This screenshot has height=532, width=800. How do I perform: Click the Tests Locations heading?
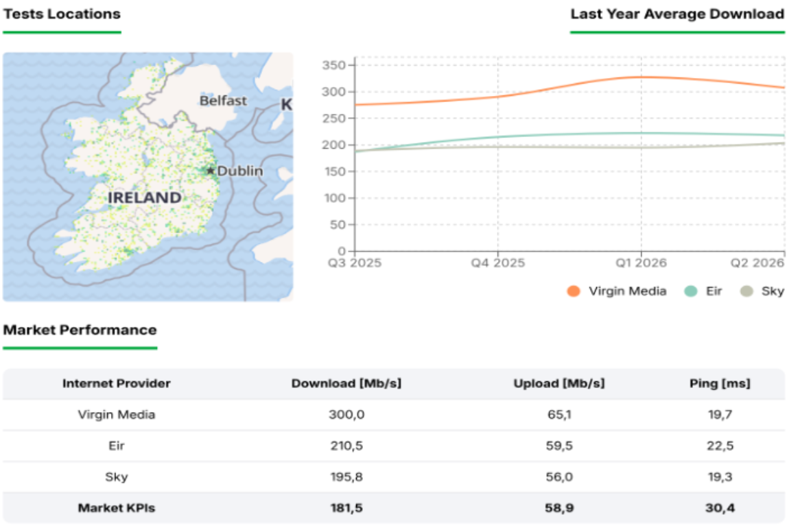pos(62,14)
